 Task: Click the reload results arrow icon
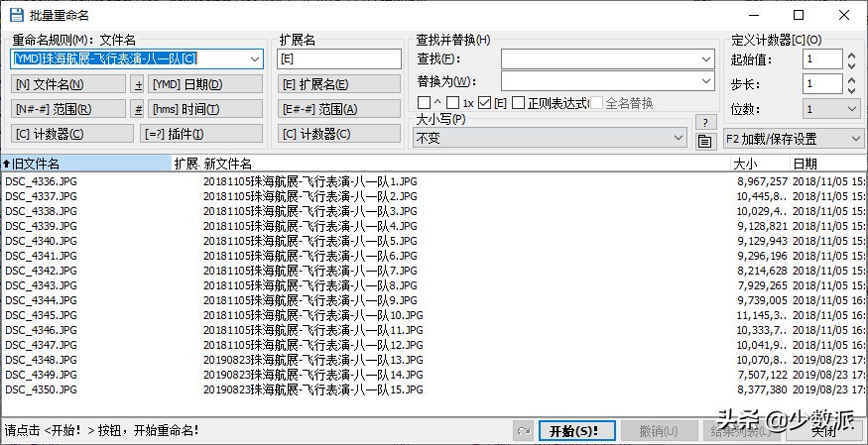(524, 431)
